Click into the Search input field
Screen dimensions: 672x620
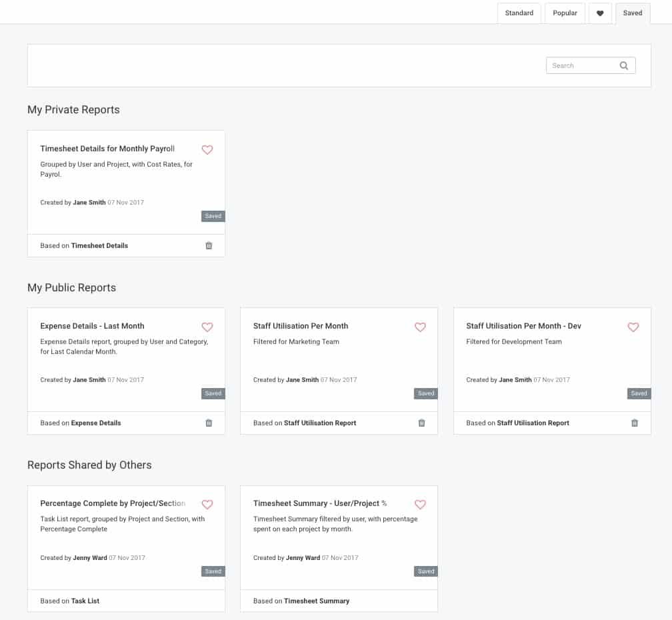pos(580,65)
